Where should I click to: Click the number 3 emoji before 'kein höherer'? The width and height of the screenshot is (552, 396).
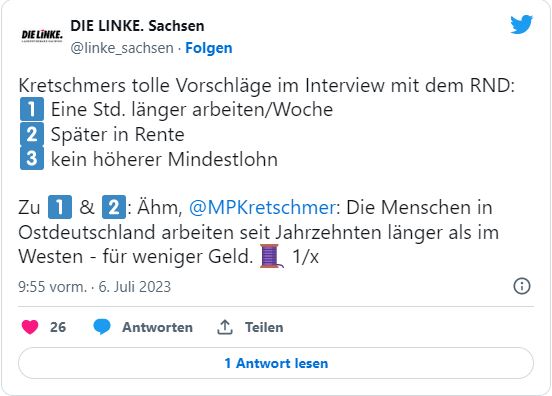(x=32, y=159)
